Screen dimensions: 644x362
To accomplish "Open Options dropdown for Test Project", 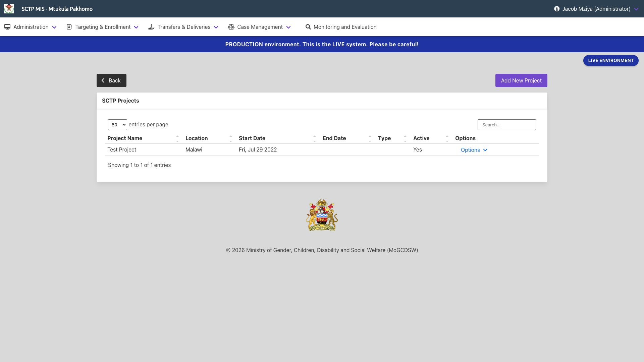I will click(474, 150).
